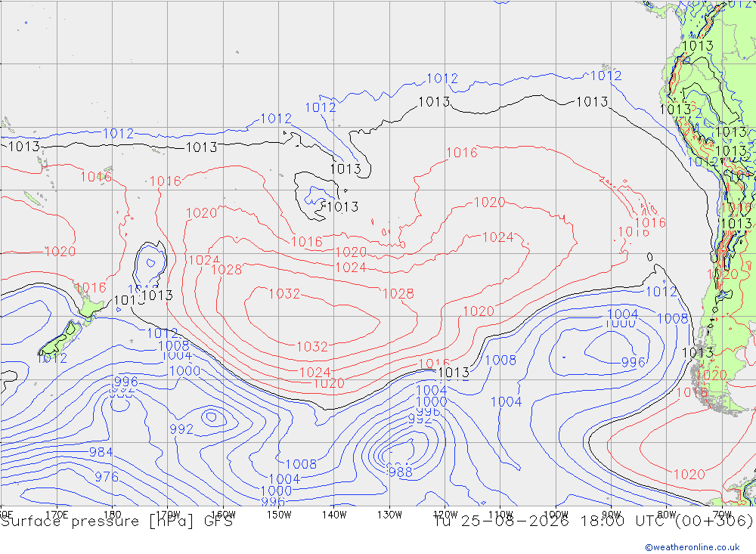Image resolution: width=756 pixels, height=554 pixels.
Task: Select the 'Surface pressure [hPa] GFS' title text
Action: 116,522
